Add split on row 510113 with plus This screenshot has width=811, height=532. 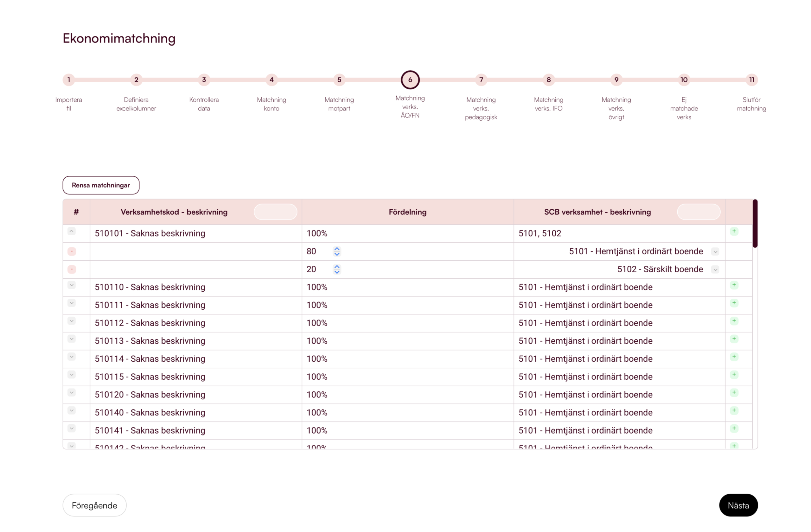point(734,339)
